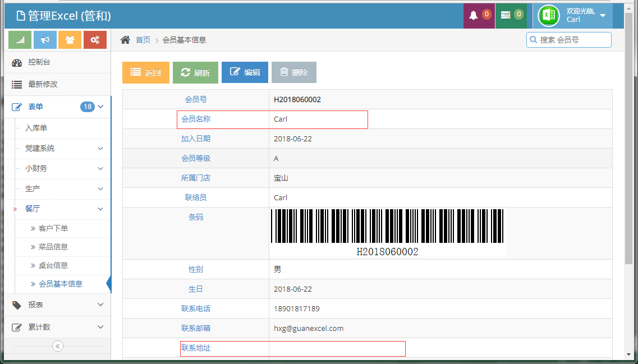
Task: Click the orange users shortcut button
Action: pyautogui.click(x=70, y=40)
